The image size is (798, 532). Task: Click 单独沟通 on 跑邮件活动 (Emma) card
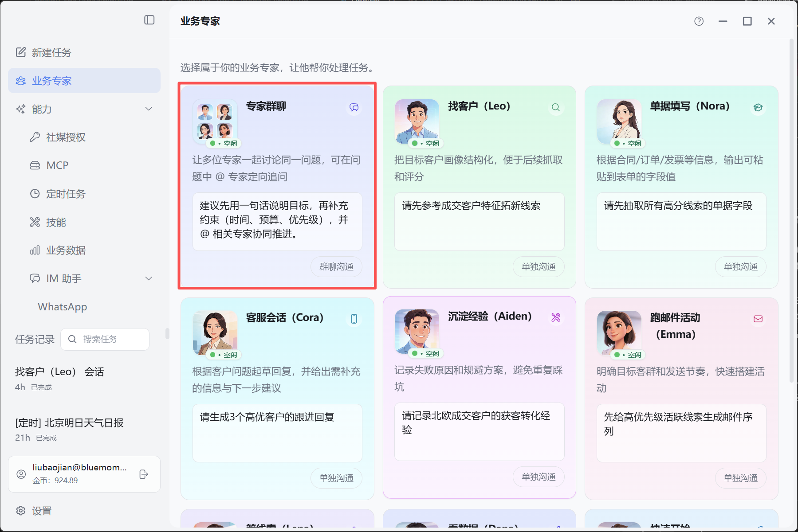point(741,478)
